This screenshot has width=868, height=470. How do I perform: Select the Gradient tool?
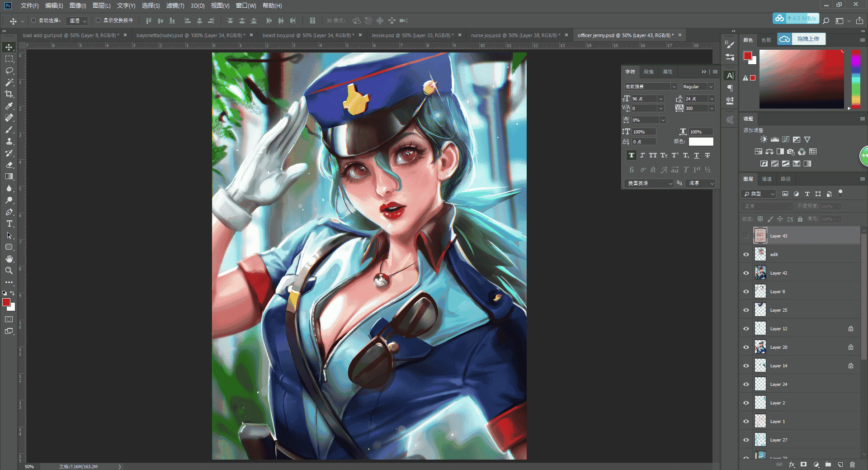pyautogui.click(x=9, y=176)
